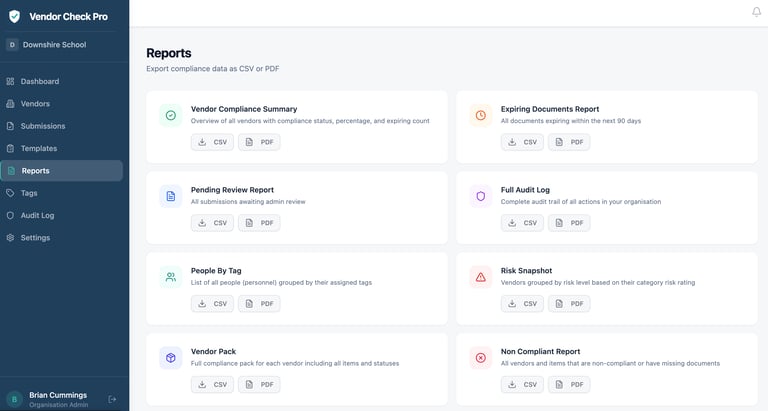Viewport: 768px width, 411px height.
Task: Click the notification bell icon
Action: [x=756, y=12]
